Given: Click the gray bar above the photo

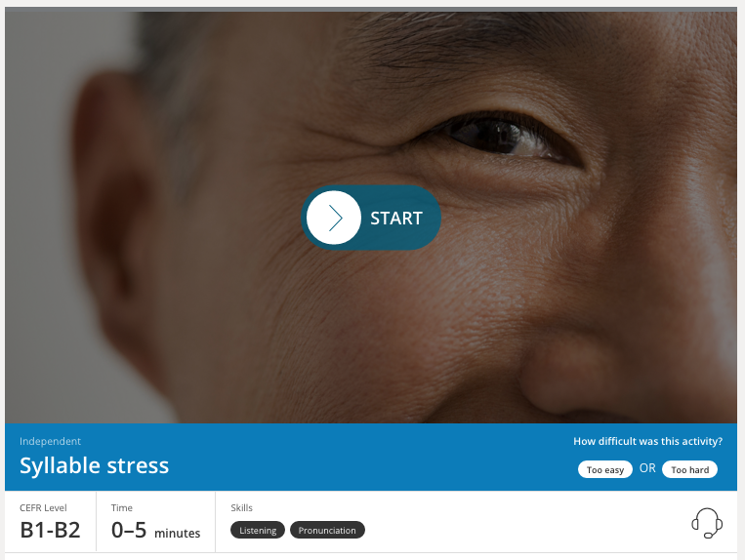Looking at the screenshot, I should coord(371,10).
